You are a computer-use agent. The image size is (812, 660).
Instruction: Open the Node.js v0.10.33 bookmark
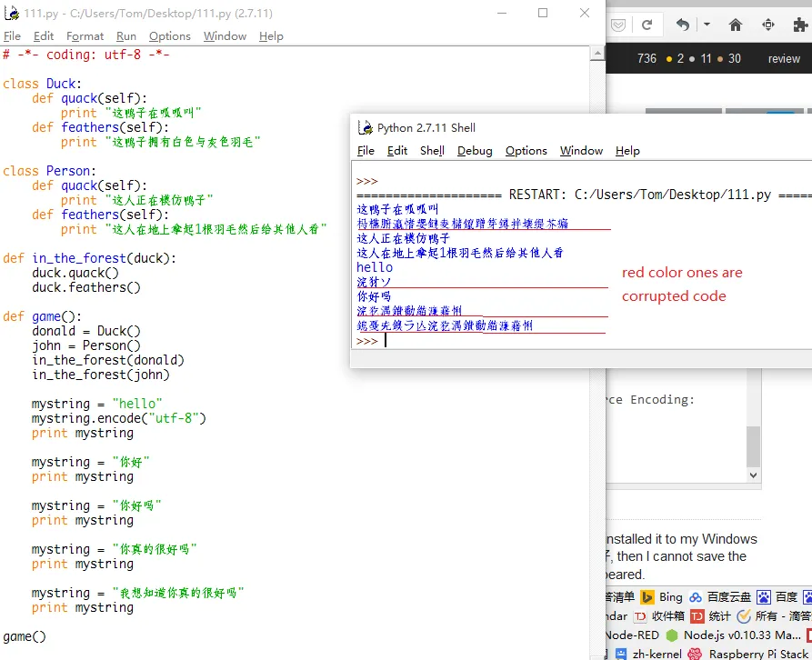click(733, 635)
